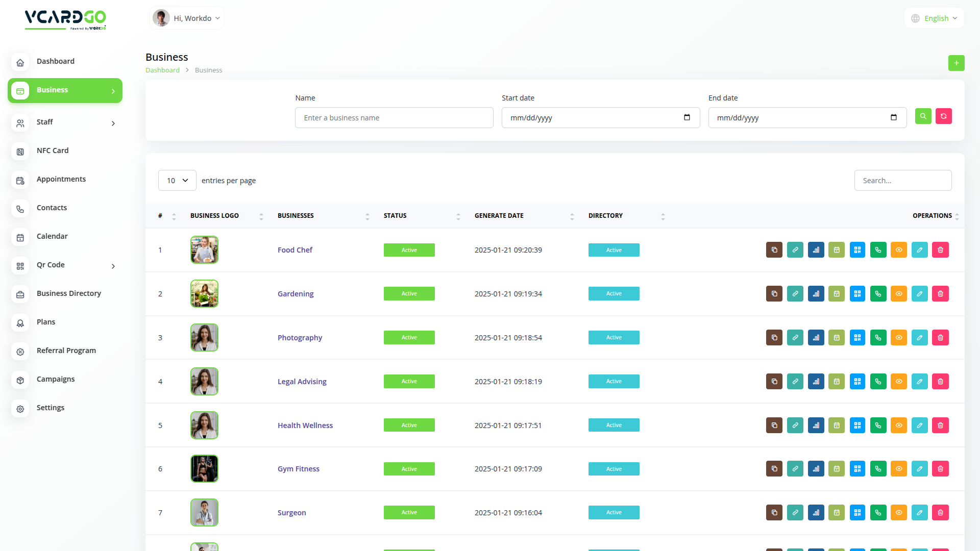
Task: Toggle Food Chef Active status badge
Action: [409, 250]
